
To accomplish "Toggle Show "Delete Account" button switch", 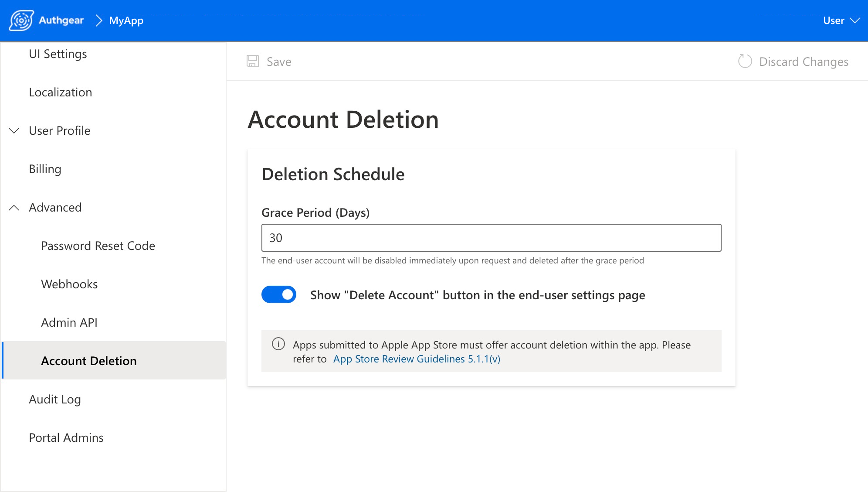I will (279, 295).
